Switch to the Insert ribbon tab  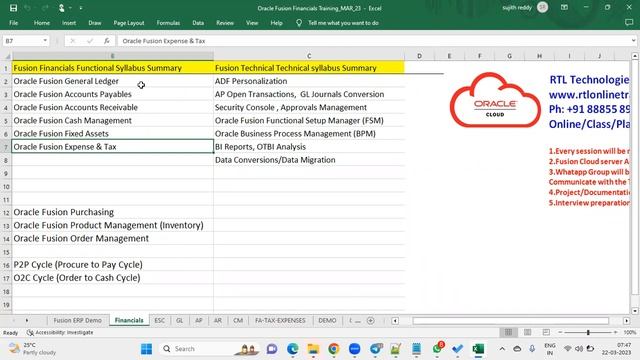pos(69,23)
